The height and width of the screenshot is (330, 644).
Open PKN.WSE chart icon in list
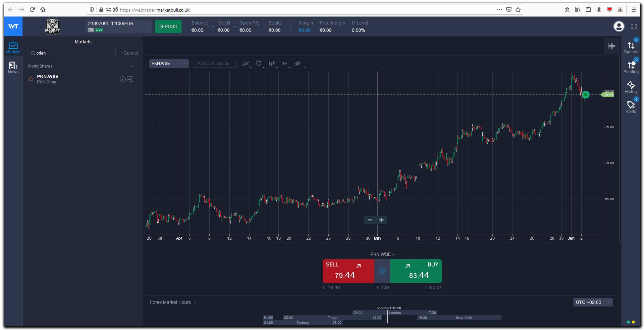tap(130, 79)
